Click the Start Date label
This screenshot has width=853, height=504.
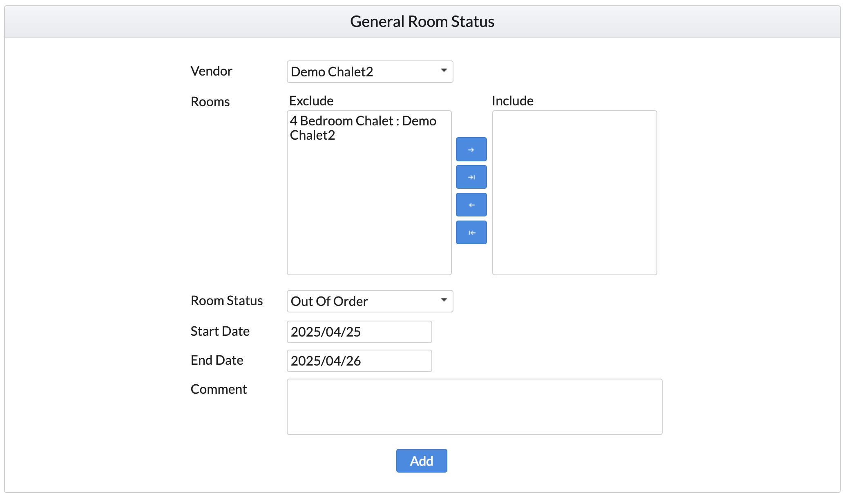click(220, 331)
